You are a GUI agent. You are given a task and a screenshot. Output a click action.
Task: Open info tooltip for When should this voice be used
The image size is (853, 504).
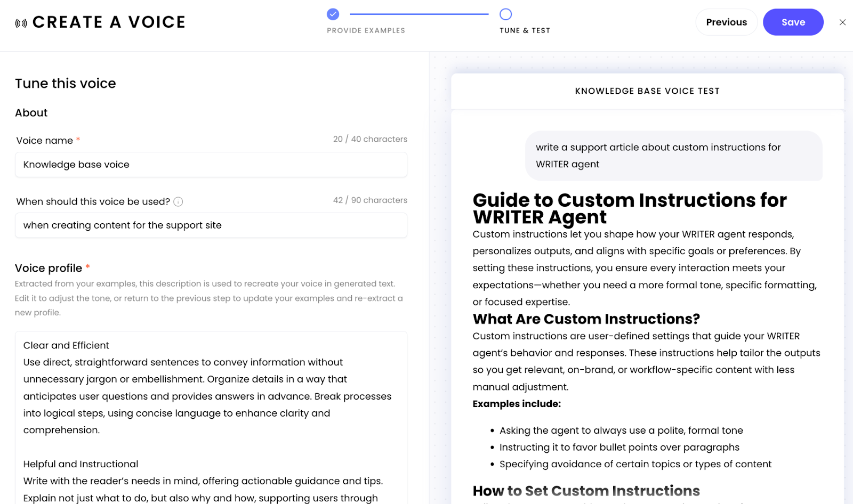click(179, 202)
